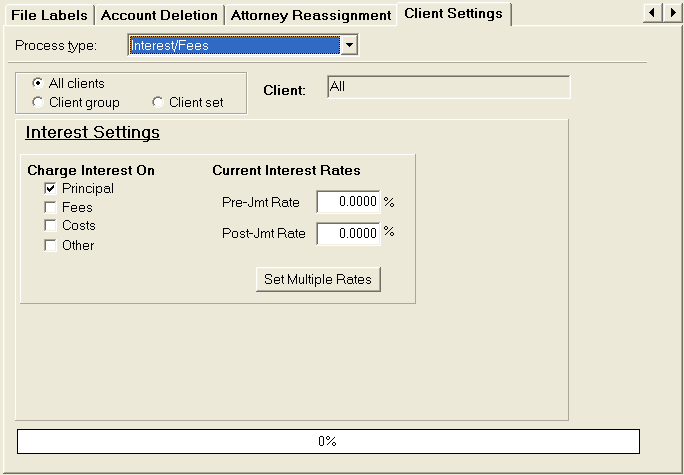Click the Pre-Jmt Rate input field
This screenshot has height=475, width=684.
[x=348, y=202]
